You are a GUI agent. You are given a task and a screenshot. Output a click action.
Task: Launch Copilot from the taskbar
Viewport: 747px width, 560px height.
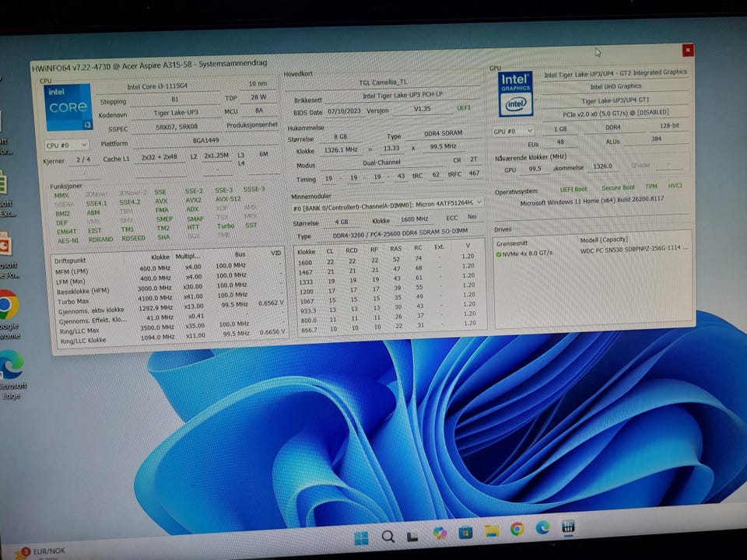coord(439,533)
